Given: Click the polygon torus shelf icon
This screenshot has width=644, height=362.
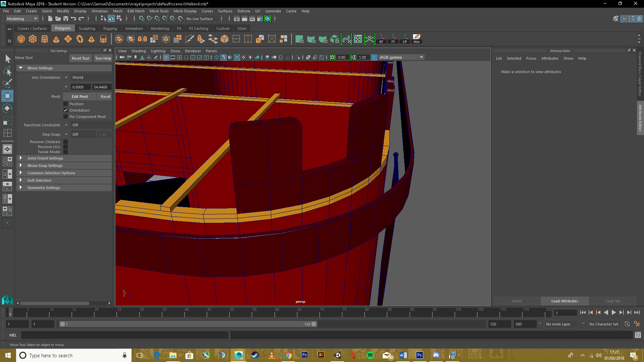Looking at the screenshot, I should 80,39.
